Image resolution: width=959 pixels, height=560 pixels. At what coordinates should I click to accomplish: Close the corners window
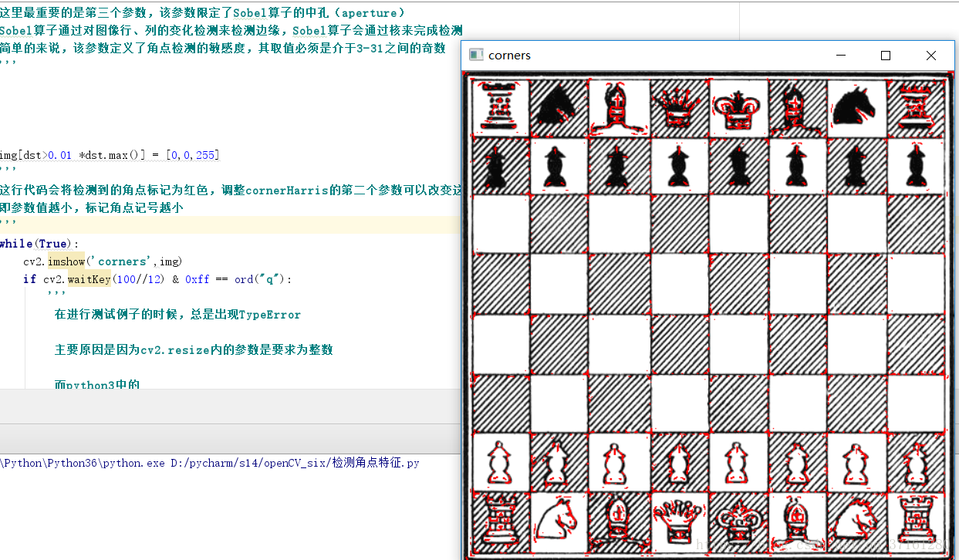point(931,56)
